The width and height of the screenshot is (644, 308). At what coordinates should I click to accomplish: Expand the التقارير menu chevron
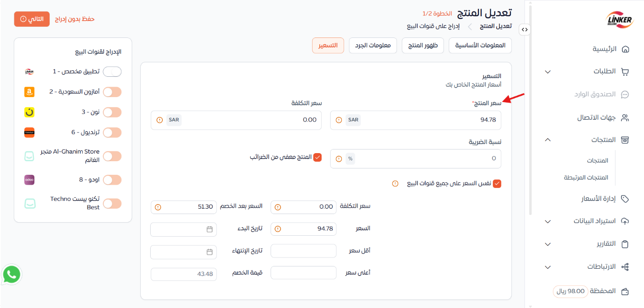tap(547, 244)
